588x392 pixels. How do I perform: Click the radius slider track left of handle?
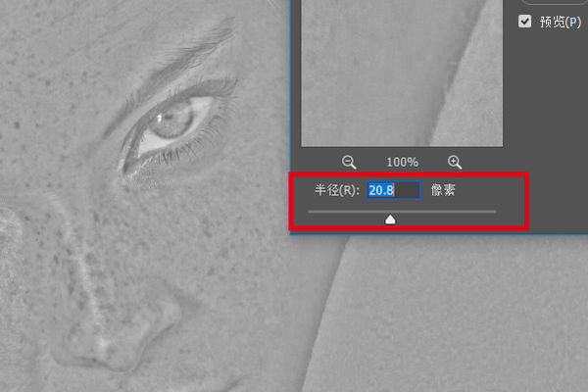coord(346,212)
